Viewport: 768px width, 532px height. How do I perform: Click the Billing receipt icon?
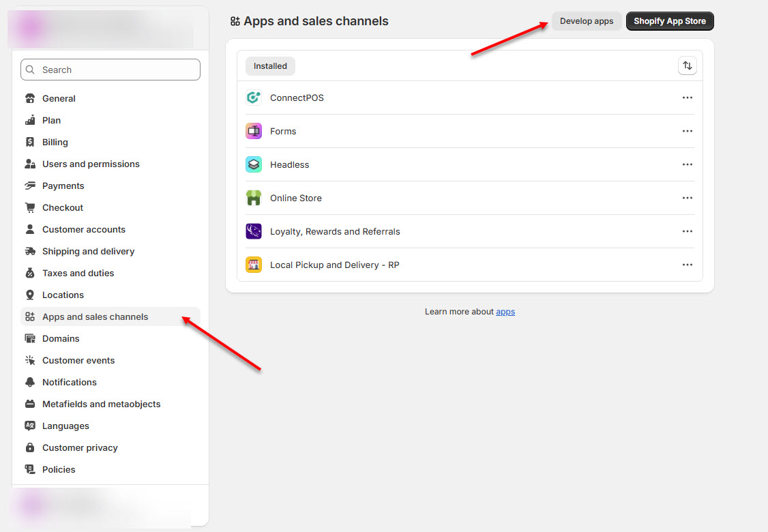point(30,142)
